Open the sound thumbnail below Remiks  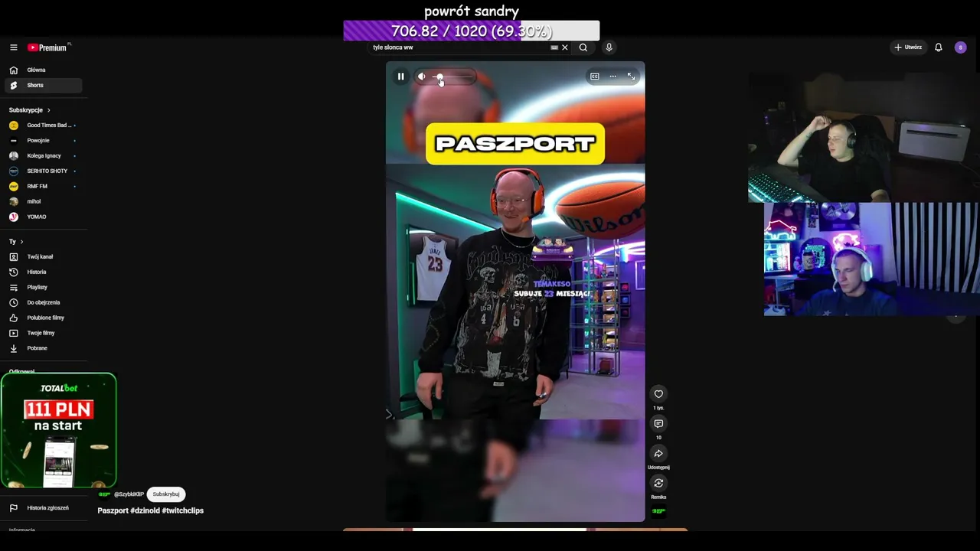tap(658, 511)
